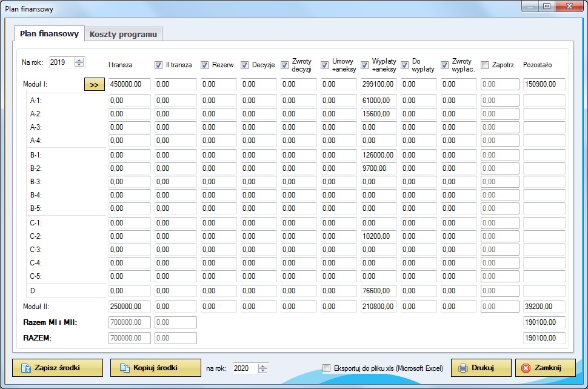Click Moduł I Pozostało field 150900,00

[544, 84]
